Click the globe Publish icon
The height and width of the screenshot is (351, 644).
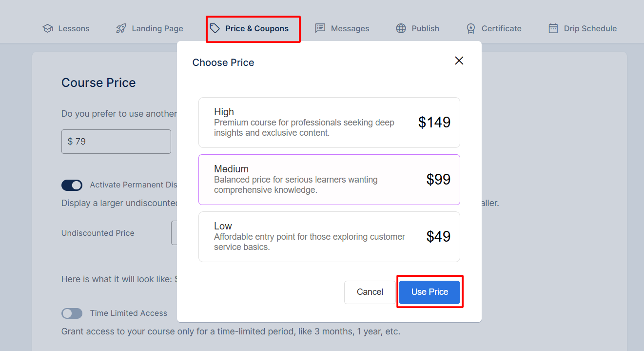click(401, 28)
